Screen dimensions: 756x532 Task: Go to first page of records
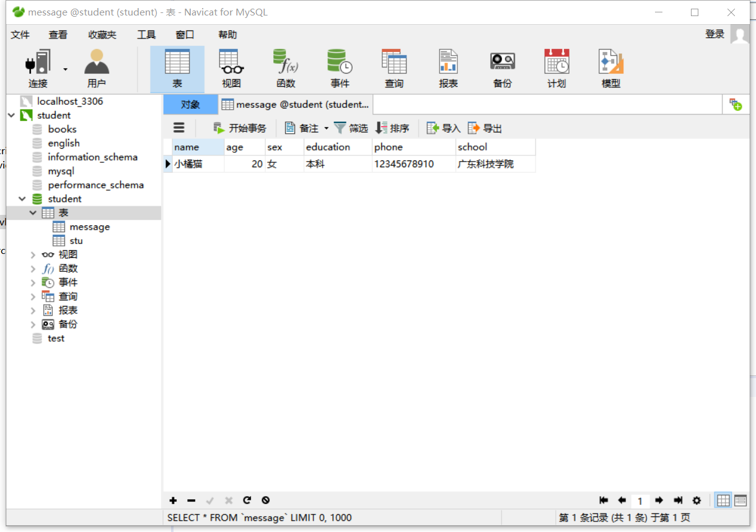pyautogui.click(x=604, y=500)
